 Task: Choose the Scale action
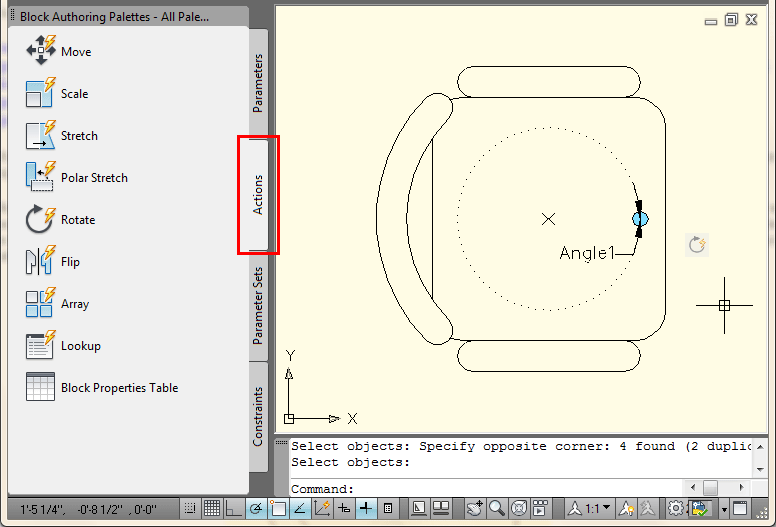pyautogui.click(x=57, y=93)
